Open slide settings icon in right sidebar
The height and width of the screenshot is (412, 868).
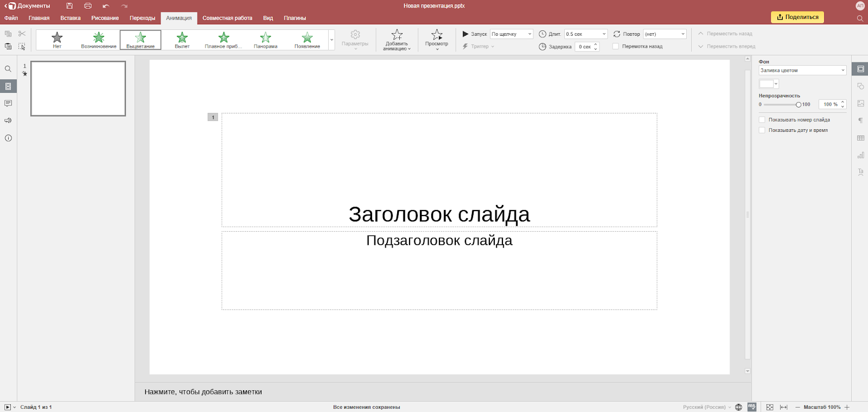(x=860, y=69)
